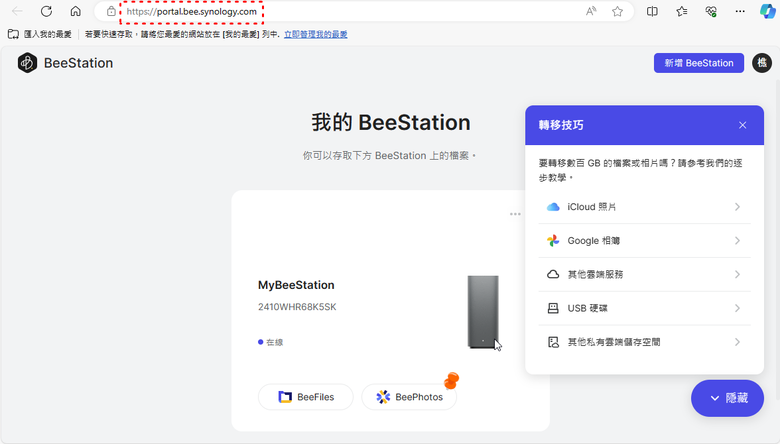
Task: Open the 其他私有雲端儲存空間 guide
Action: (644, 342)
